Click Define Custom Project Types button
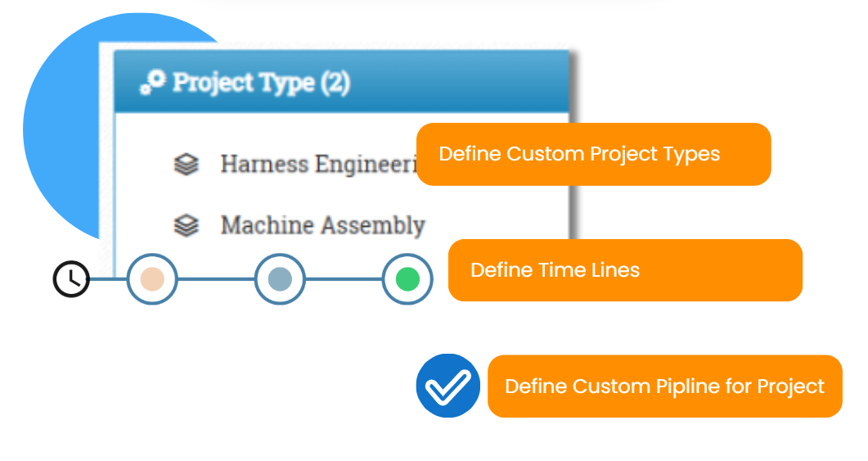The height and width of the screenshot is (461, 868). click(593, 154)
